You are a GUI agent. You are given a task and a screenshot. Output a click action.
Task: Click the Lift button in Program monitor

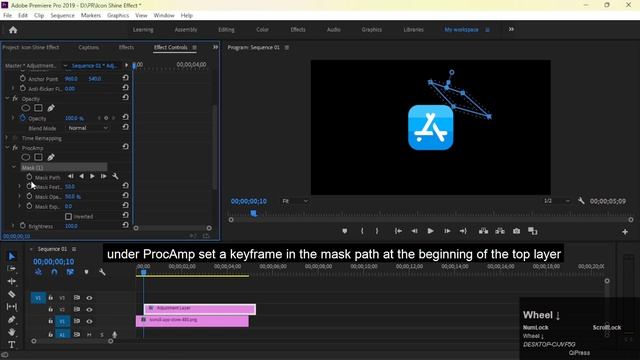coord(483,231)
